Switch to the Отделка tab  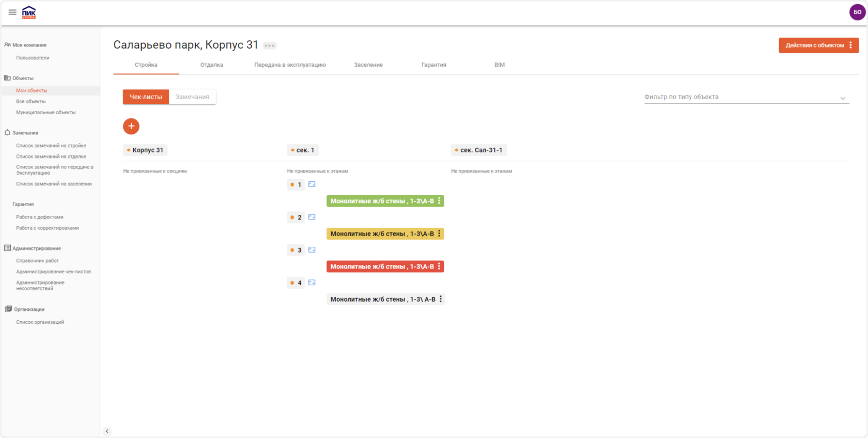point(212,65)
